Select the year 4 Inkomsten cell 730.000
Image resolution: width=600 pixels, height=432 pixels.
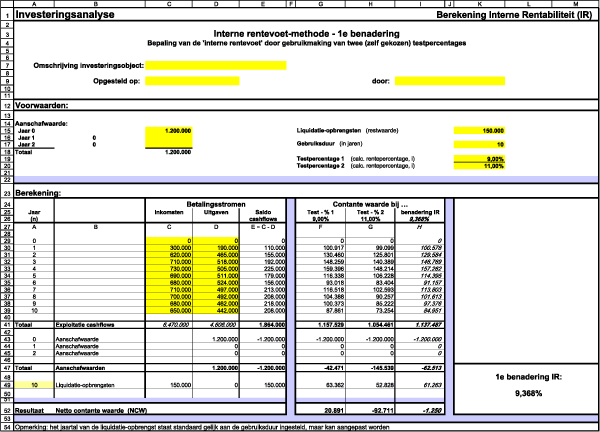169,269
